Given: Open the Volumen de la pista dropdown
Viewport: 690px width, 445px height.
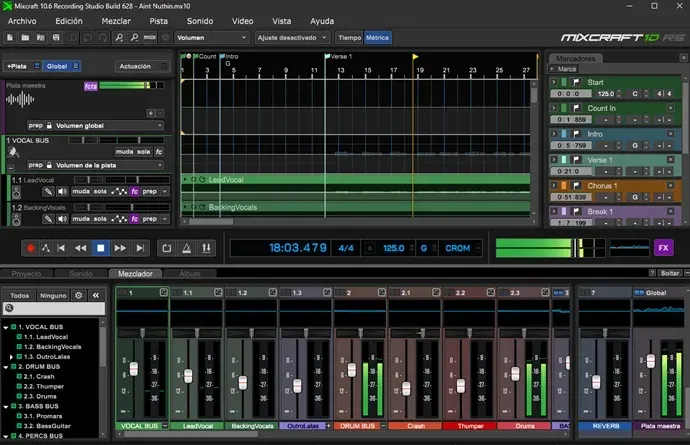Looking at the screenshot, I should point(109,165).
